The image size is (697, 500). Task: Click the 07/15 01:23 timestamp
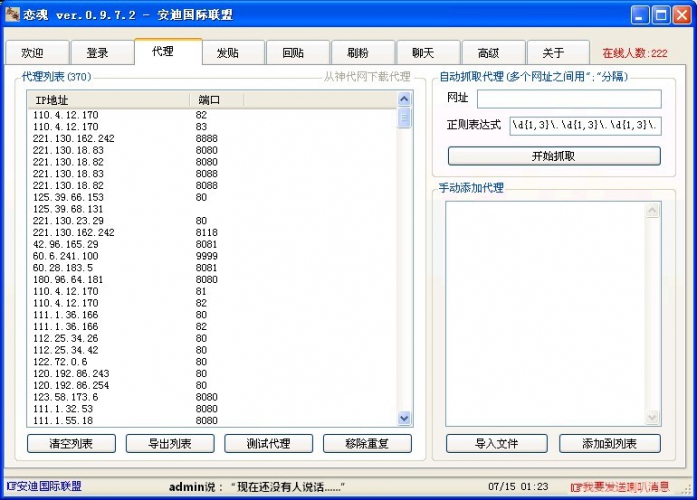[x=518, y=487]
